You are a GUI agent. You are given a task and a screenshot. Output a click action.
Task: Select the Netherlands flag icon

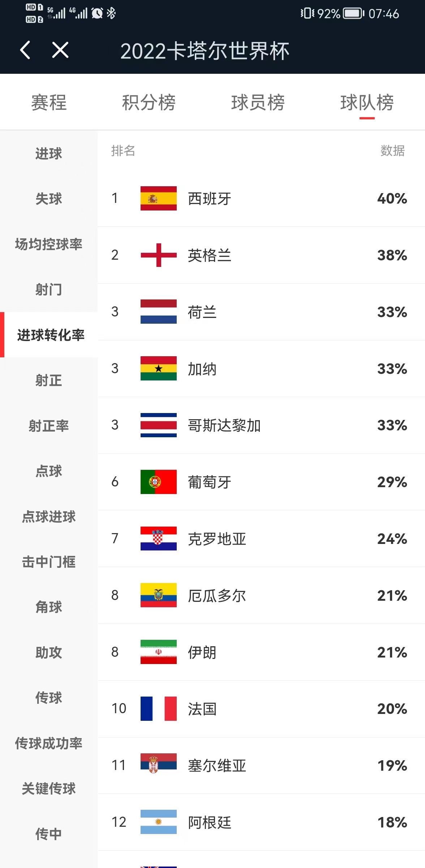coord(158,312)
